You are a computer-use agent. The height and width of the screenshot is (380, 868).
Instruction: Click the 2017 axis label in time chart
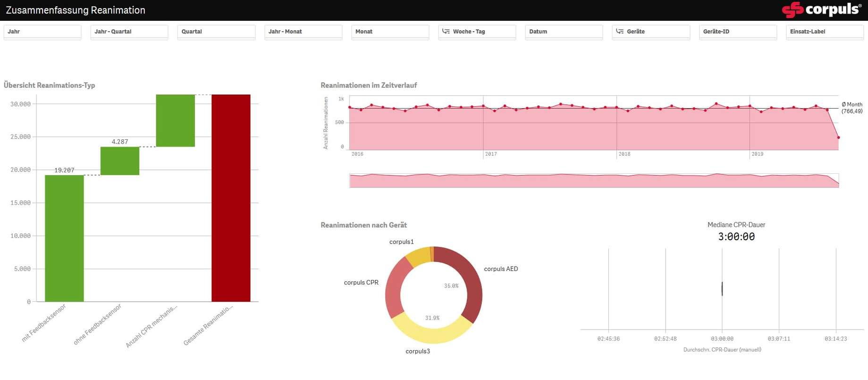coord(491,154)
